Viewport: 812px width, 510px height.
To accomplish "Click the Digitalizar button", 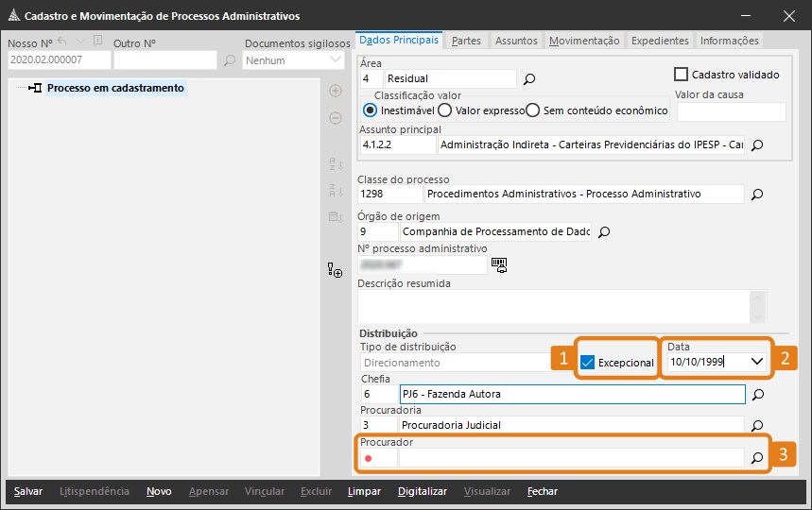I will tap(423, 491).
